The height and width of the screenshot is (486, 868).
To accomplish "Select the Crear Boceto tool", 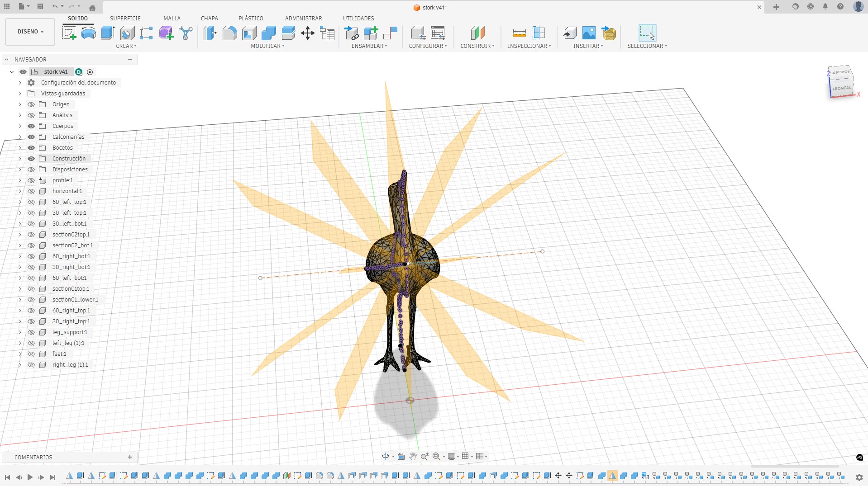I will [69, 33].
